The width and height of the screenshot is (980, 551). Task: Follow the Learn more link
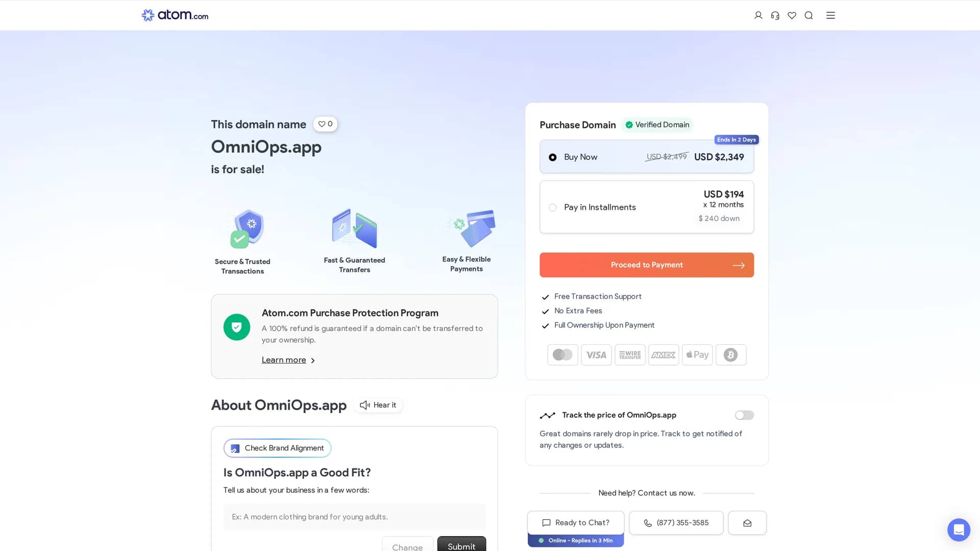288,360
